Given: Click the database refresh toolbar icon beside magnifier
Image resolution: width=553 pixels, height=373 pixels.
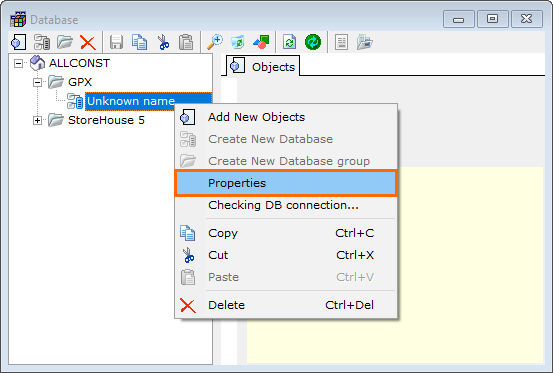Looking at the screenshot, I should (238, 42).
